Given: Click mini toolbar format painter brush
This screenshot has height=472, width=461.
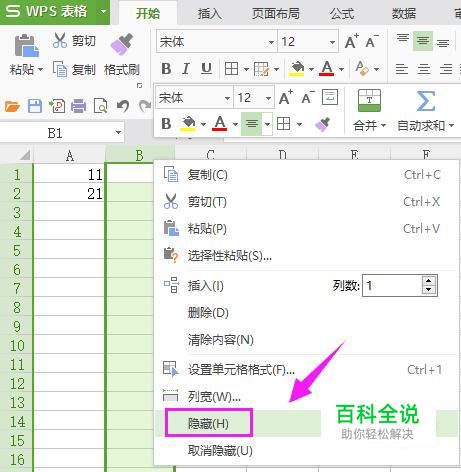Looking at the screenshot, I should (x=322, y=124).
